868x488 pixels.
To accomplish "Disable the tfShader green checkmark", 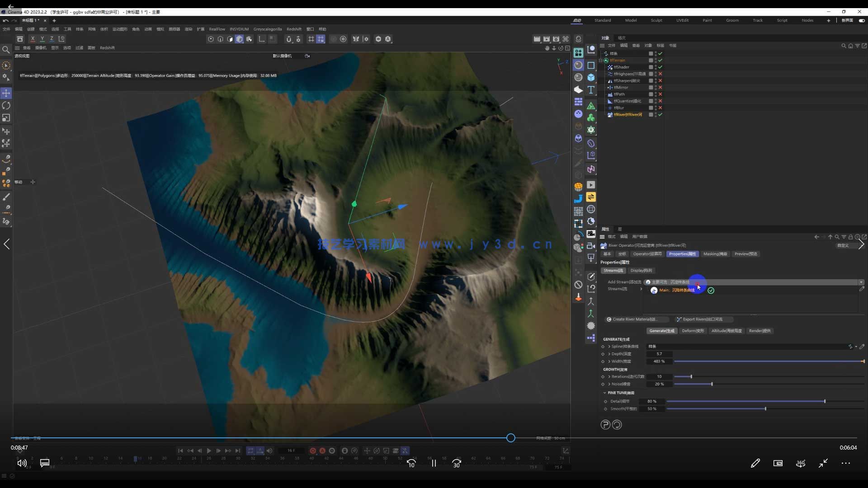I will (660, 67).
